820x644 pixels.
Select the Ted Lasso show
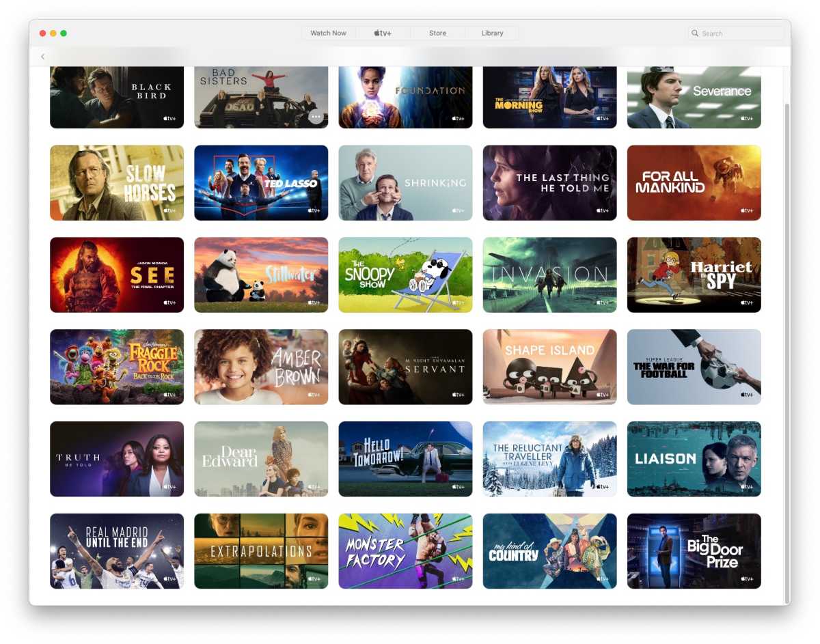click(261, 182)
